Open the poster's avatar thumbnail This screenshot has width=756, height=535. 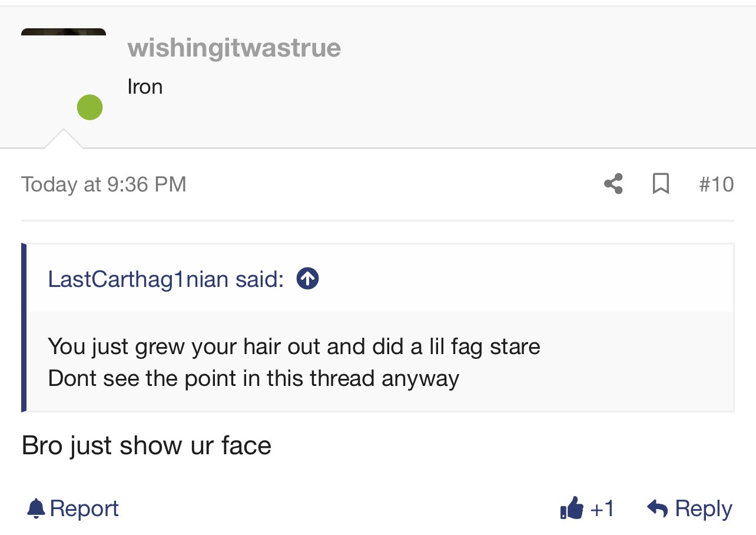point(64,32)
